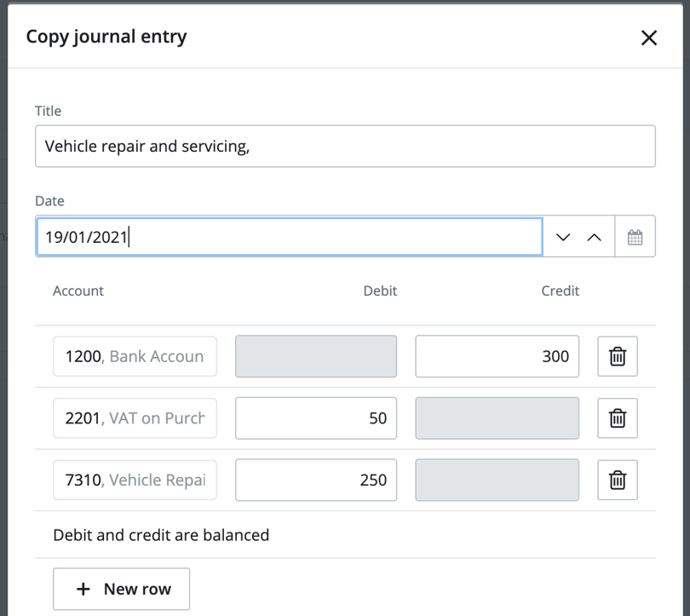
Task: Delete the 2201 VAT on Purchases row
Action: tap(618, 418)
